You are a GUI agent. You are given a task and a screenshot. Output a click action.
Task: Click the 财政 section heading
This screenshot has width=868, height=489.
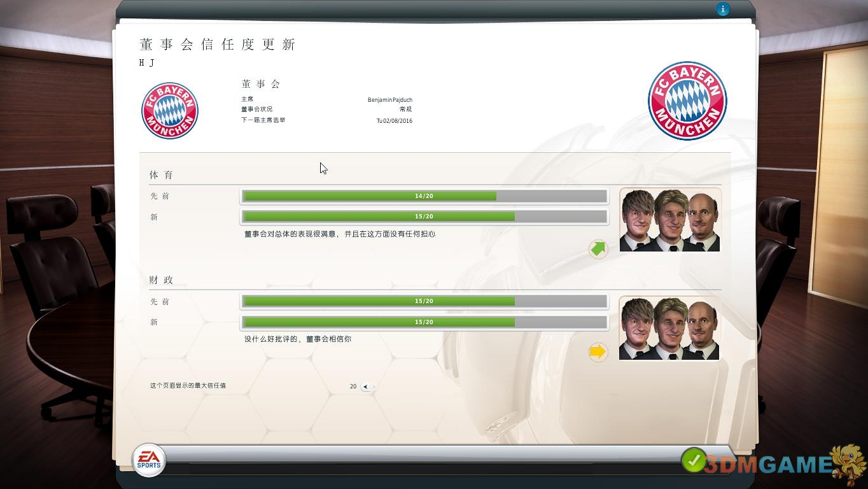161,280
